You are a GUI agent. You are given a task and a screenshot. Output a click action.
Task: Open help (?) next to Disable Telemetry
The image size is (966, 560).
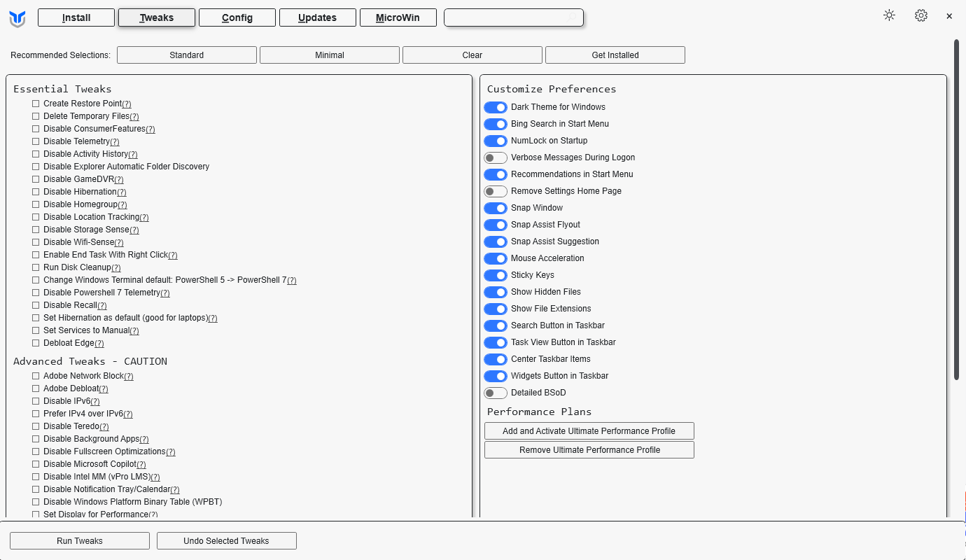point(115,141)
